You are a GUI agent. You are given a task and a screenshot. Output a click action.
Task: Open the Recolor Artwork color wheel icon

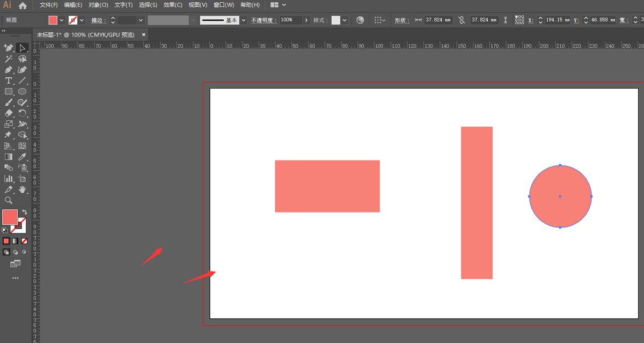point(360,20)
